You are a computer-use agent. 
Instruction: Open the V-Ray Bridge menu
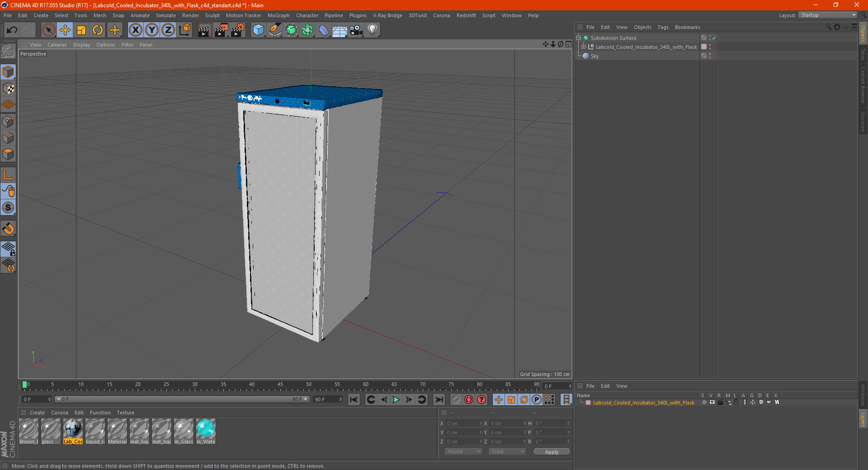tap(387, 15)
